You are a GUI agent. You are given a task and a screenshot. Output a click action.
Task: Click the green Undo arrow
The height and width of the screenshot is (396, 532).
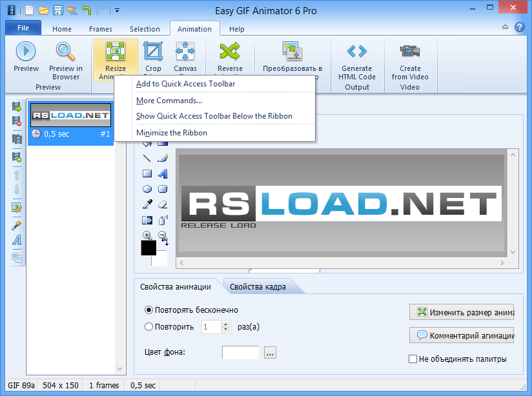[87, 10]
